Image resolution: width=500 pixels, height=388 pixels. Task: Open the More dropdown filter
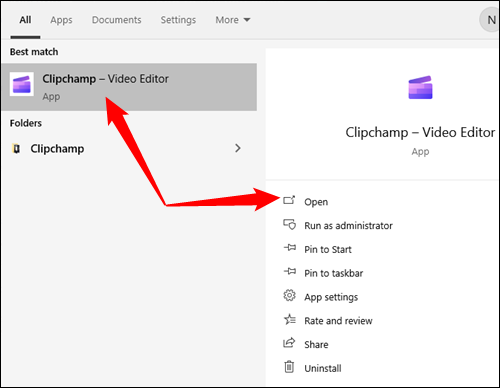coord(233,20)
